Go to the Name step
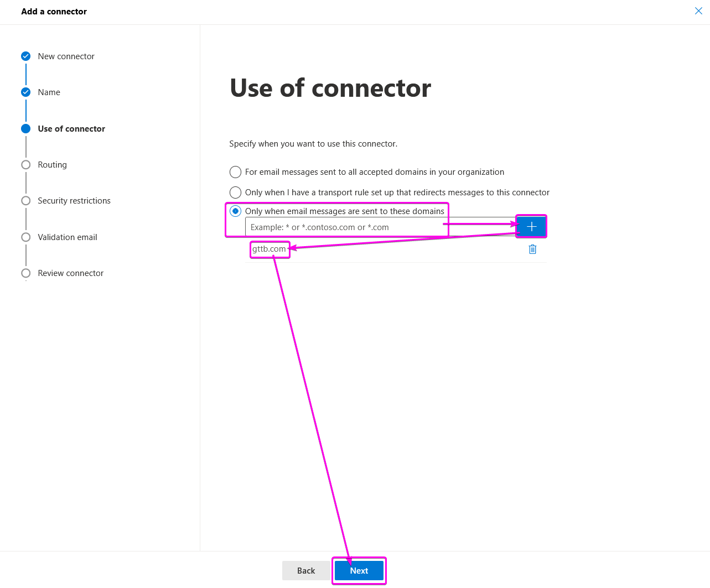Image resolution: width=710 pixels, height=588 pixels. click(49, 92)
